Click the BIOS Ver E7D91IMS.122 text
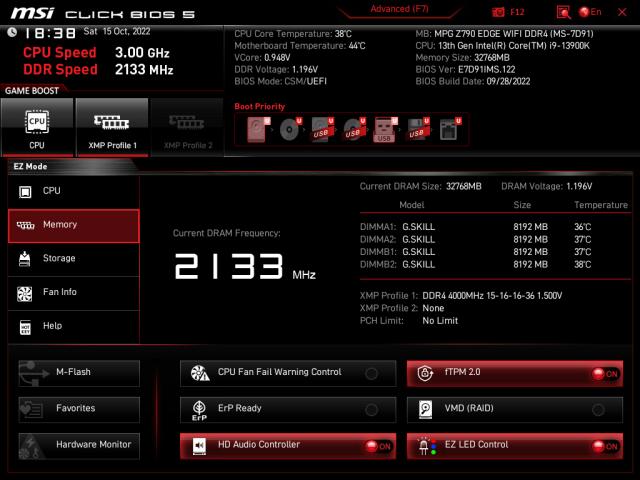This screenshot has height=480, width=640. pyautogui.click(x=465, y=70)
